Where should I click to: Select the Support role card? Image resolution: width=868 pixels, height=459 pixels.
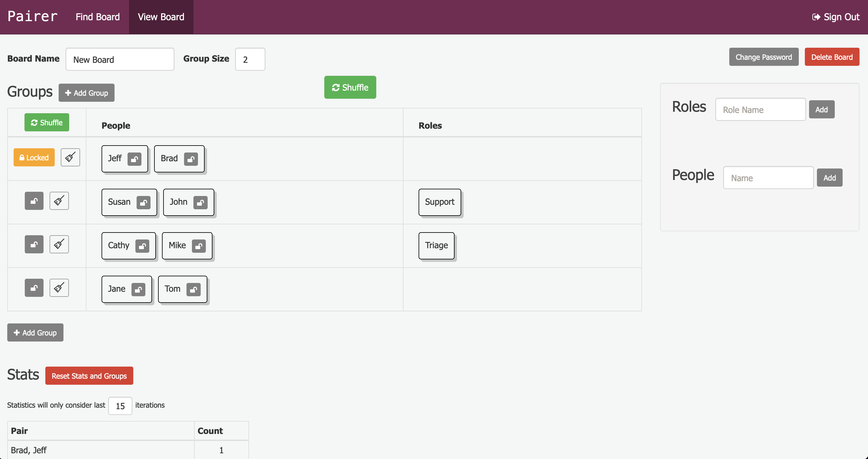click(x=440, y=202)
